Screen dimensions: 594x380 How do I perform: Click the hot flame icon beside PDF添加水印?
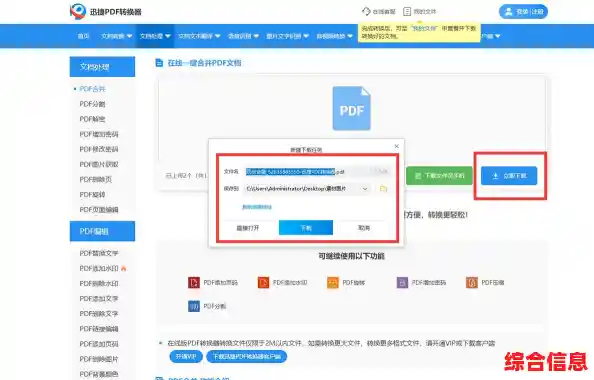(123, 268)
